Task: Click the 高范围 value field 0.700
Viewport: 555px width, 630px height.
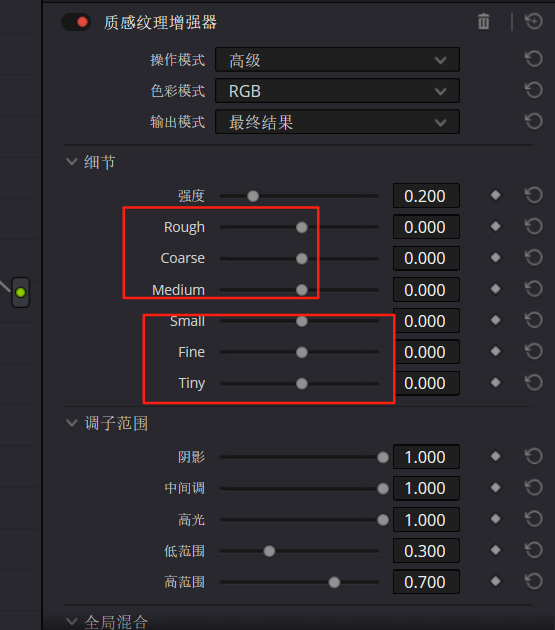Action: click(426, 582)
